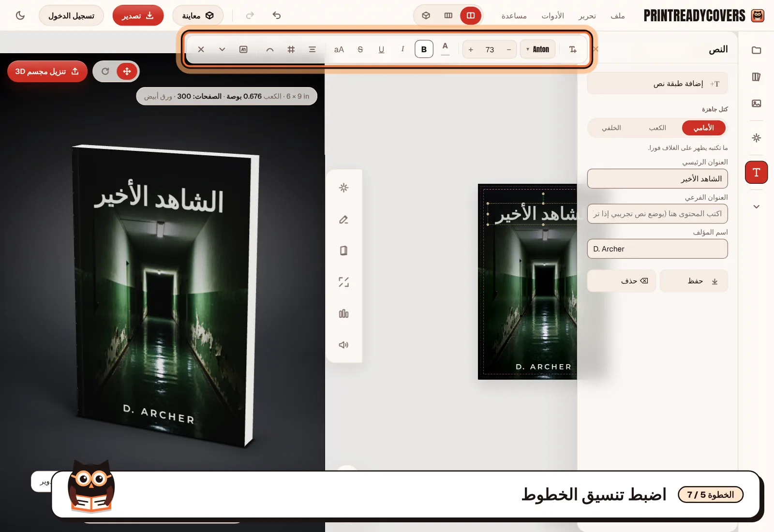Switch to the الخلفي back tab
This screenshot has height=532, width=774.
(x=611, y=128)
